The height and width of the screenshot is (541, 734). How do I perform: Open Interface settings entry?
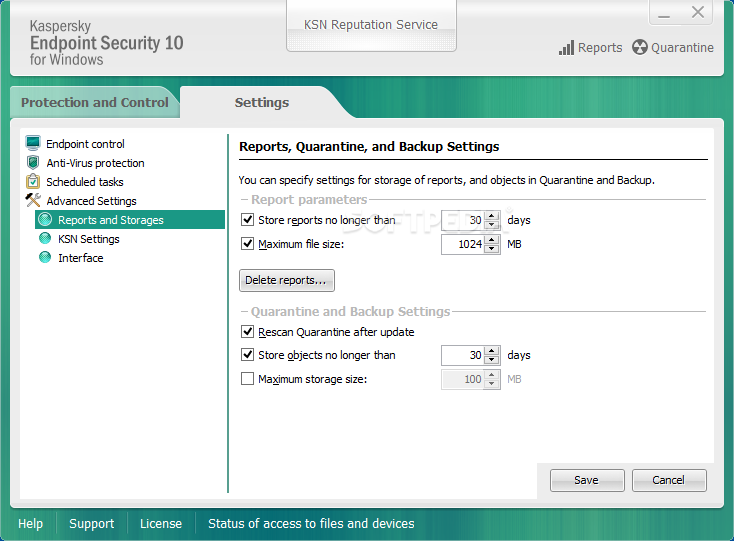[x=81, y=258]
